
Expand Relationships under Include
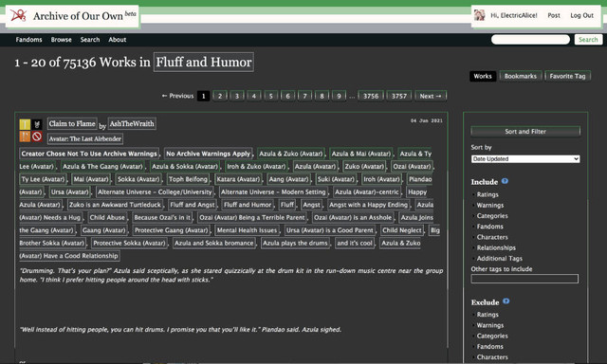click(495, 248)
